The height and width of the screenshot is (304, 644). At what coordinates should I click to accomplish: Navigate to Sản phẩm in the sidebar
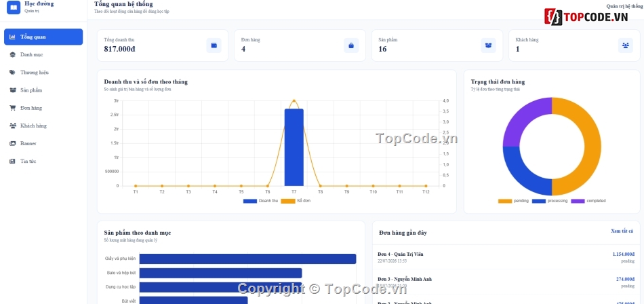[43, 90]
